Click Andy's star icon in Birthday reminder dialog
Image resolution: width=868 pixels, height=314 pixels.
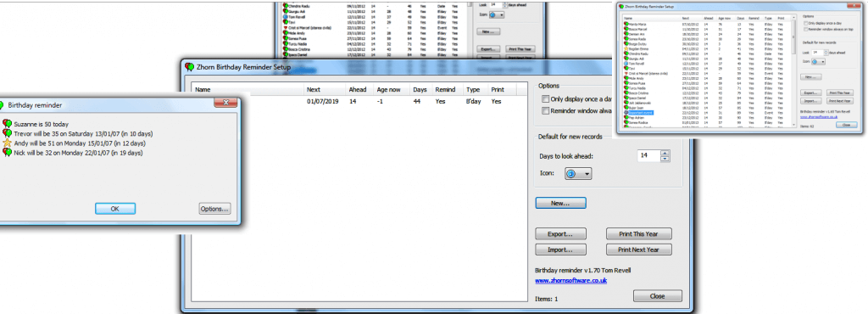pos(7,143)
